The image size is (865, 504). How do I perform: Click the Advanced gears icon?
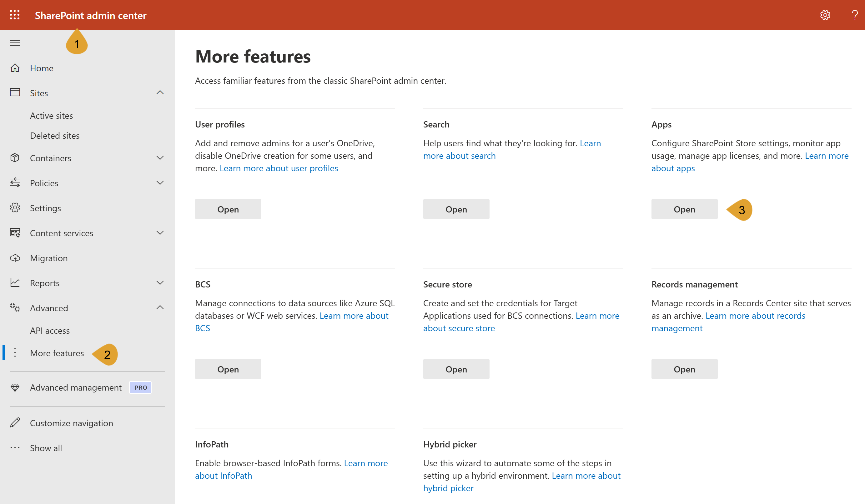[15, 307]
